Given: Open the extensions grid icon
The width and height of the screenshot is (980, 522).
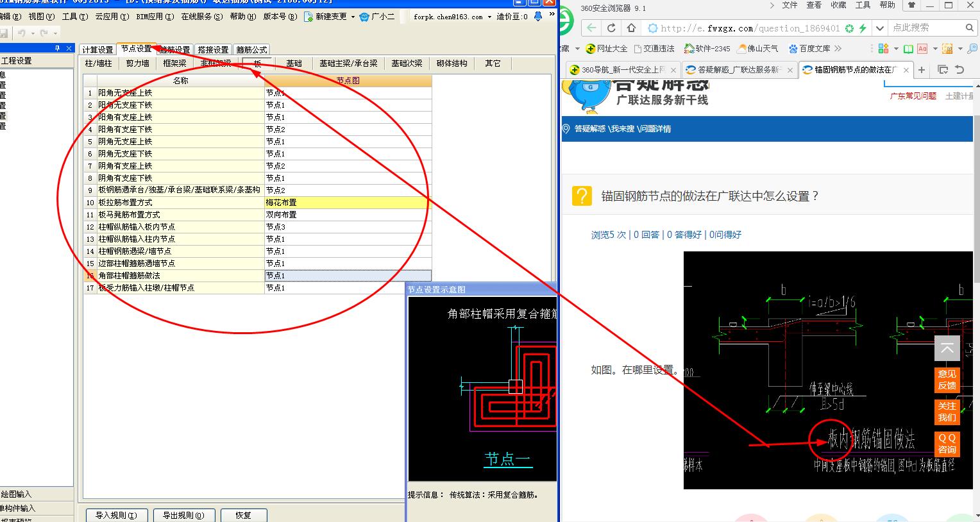Looking at the screenshot, I should (883, 49).
